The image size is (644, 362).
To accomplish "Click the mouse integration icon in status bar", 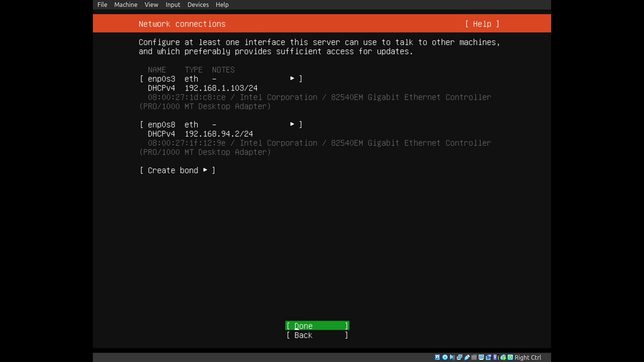I will click(502, 357).
